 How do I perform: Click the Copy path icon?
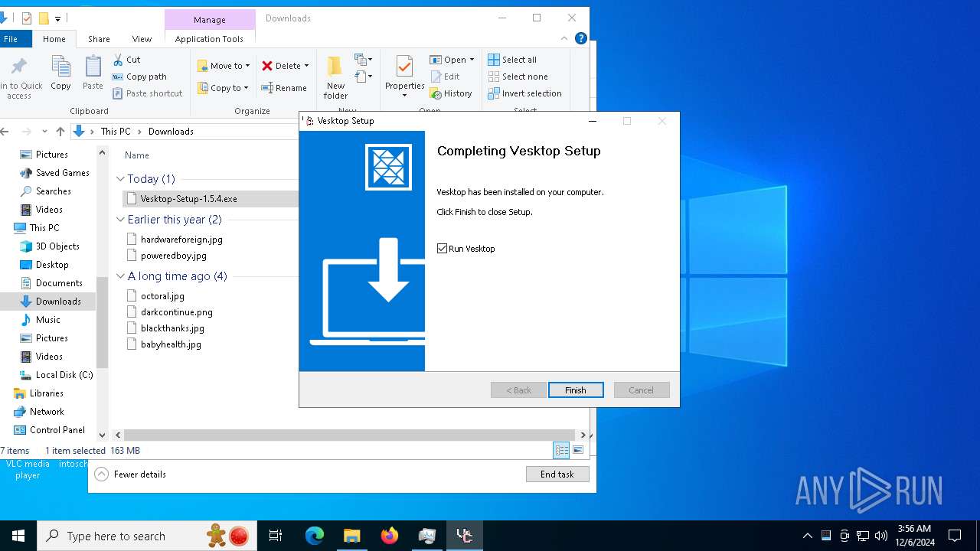(x=118, y=77)
